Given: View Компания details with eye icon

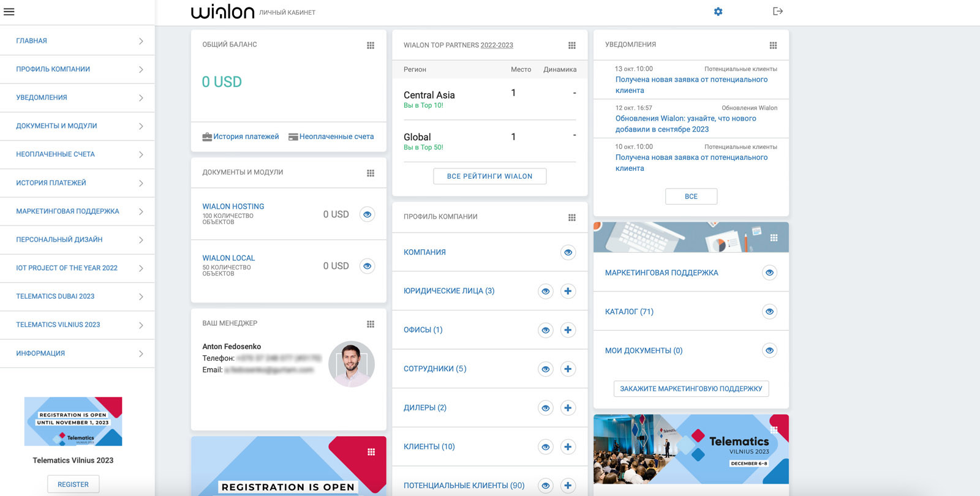Looking at the screenshot, I should (568, 252).
